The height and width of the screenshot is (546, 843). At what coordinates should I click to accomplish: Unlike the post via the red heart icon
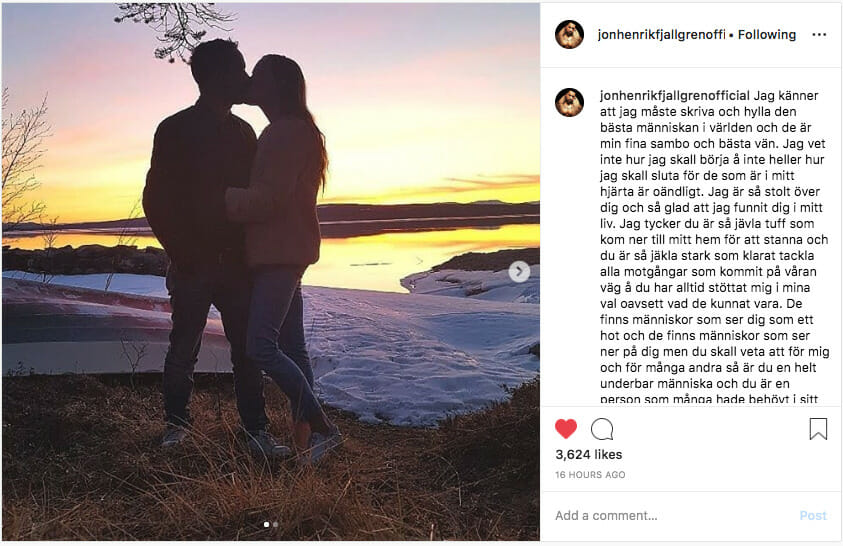(566, 429)
